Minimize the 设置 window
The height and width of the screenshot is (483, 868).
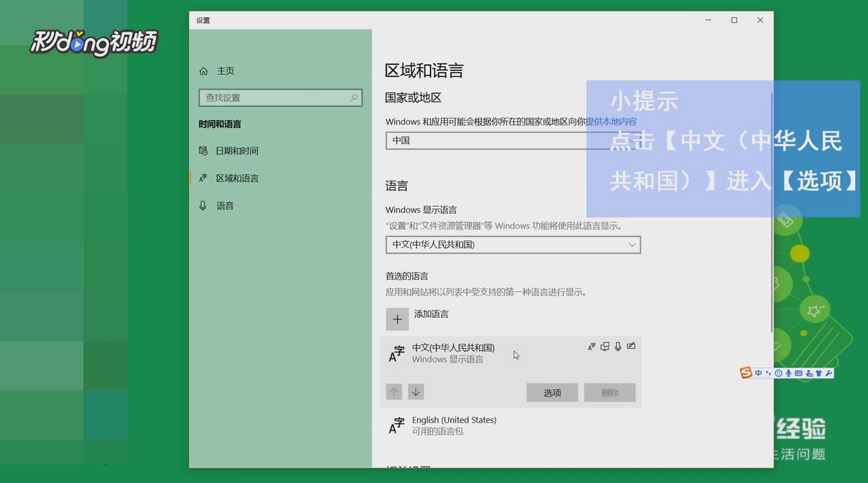pos(709,20)
